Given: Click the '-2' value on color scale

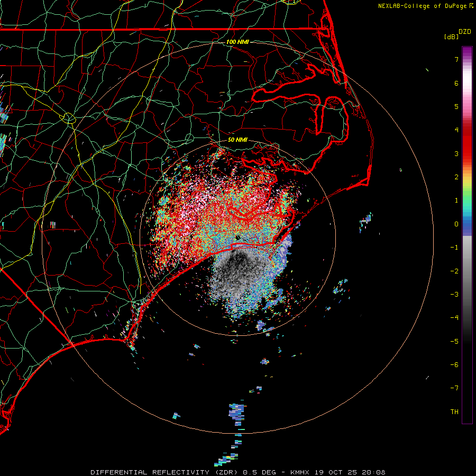Looking at the screenshot, I should coord(454,271).
